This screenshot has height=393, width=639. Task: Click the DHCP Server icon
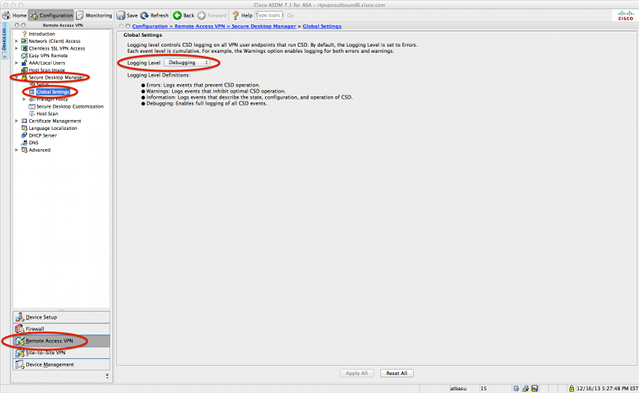[x=24, y=135]
